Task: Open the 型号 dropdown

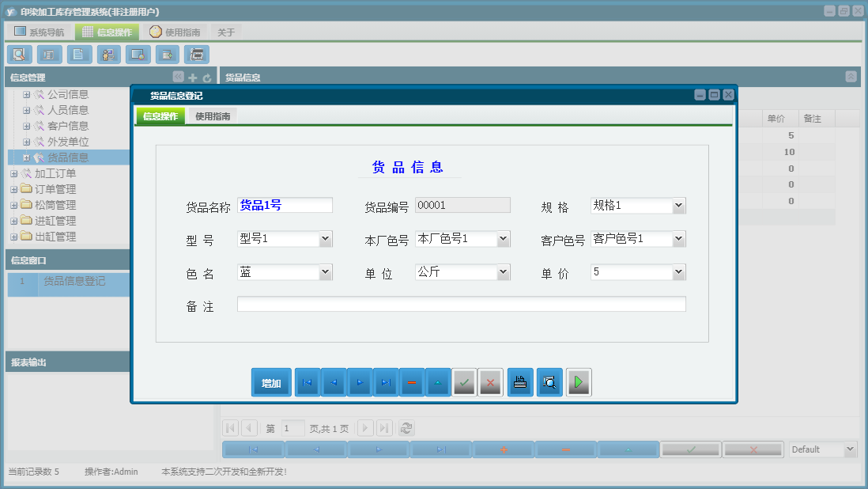Action: 326,239
